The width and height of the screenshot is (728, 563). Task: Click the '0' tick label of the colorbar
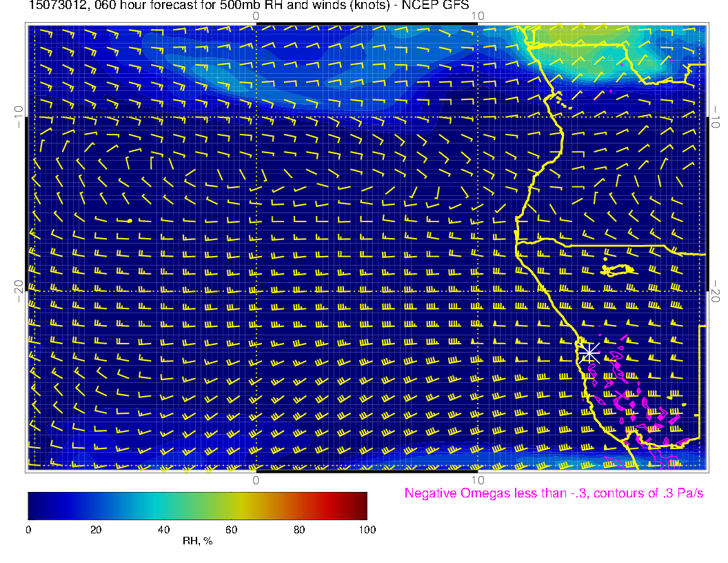click(x=29, y=530)
